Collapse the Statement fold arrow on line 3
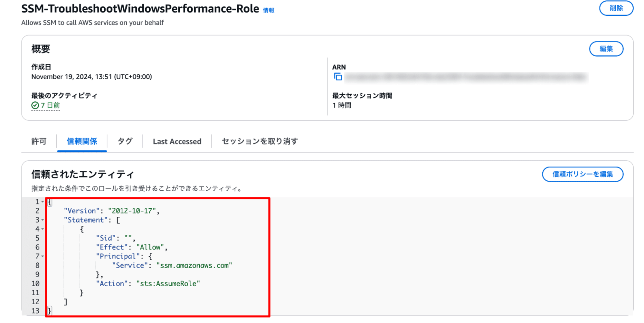The width and height of the screenshot is (644, 323). 43,220
